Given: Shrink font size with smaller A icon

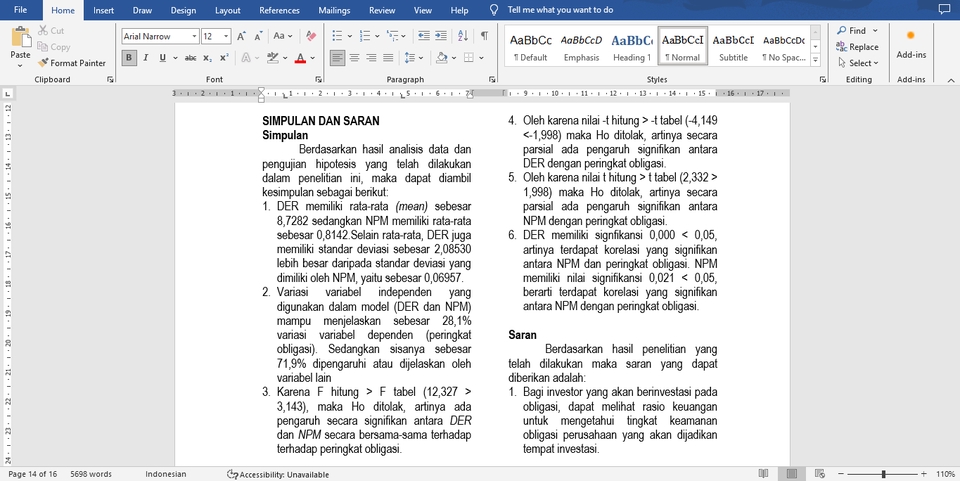Looking at the screenshot, I should coord(258,36).
